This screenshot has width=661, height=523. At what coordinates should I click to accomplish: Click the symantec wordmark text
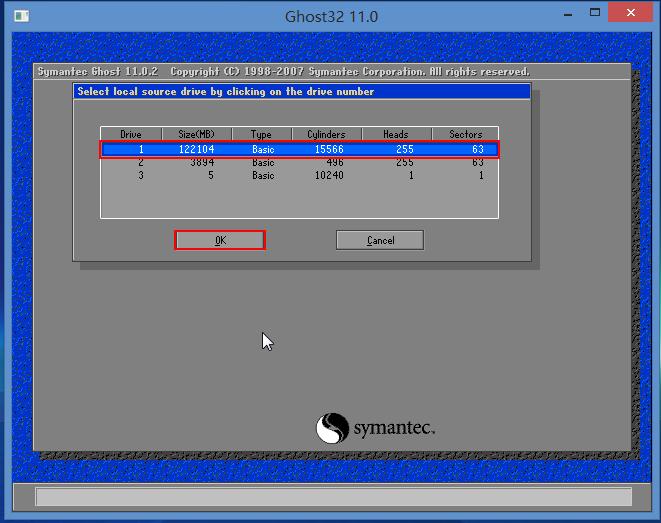(x=393, y=429)
